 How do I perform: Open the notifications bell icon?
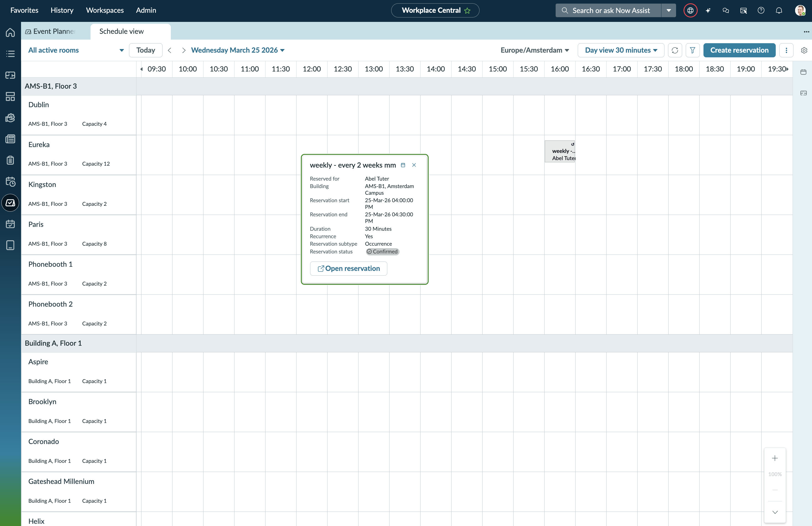click(x=779, y=11)
